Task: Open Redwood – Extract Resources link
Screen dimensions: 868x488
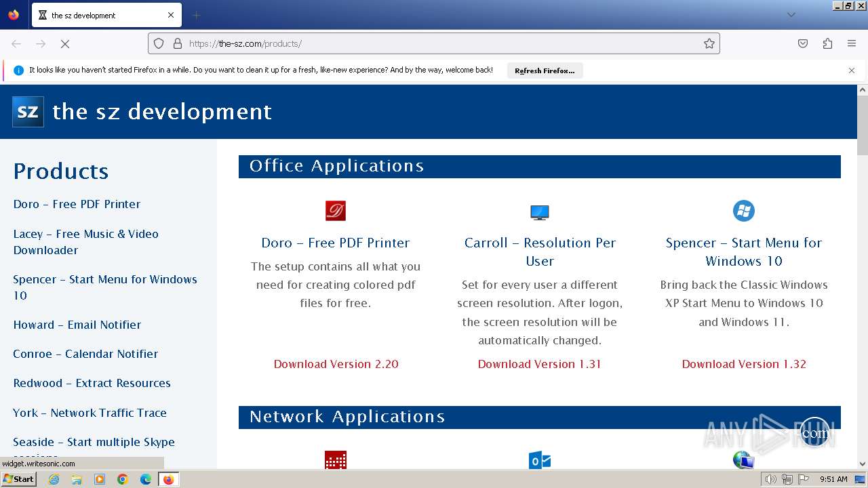Action: (x=92, y=383)
